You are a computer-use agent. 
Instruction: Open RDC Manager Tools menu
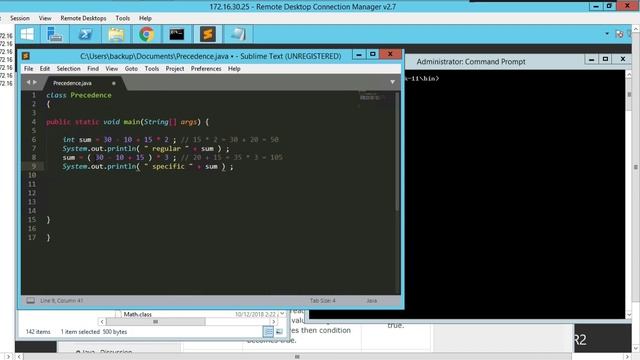(122, 18)
